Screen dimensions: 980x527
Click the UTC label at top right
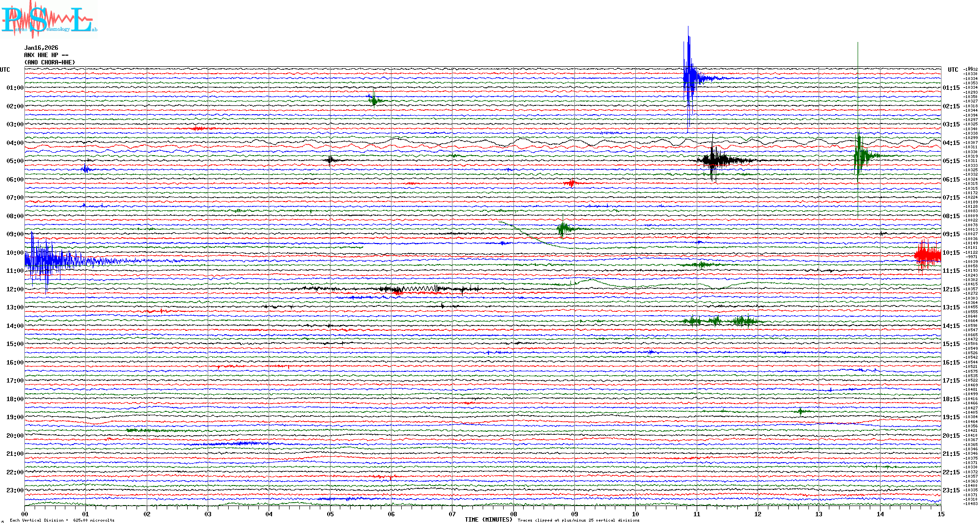coord(953,70)
